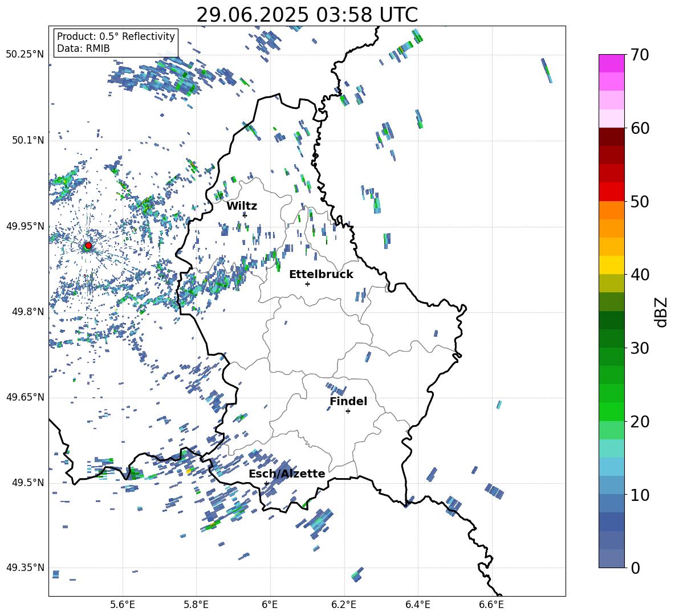Click the dark green 30 dBZ colorbar segment
Screen dimensions: 675x616
tap(611, 338)
